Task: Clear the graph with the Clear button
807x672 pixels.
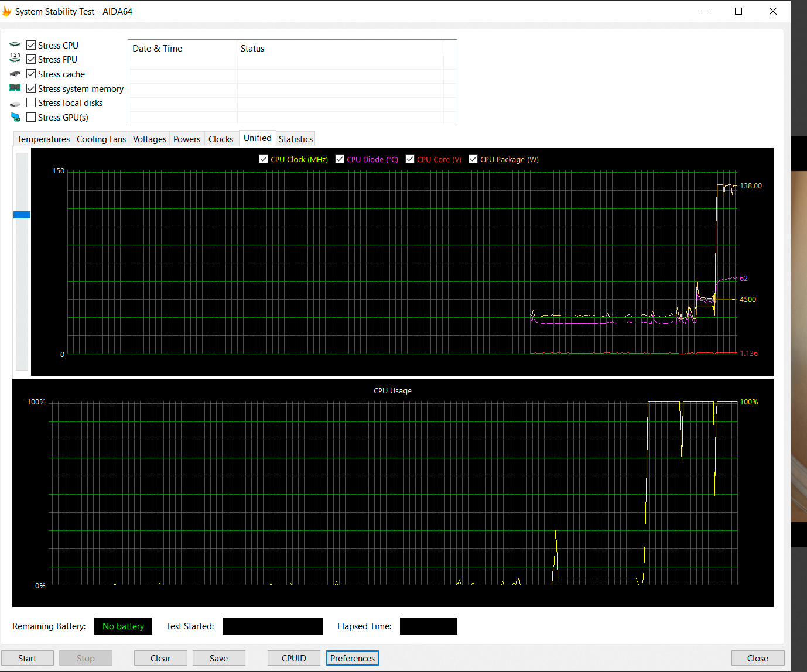Action: [160, 658]
